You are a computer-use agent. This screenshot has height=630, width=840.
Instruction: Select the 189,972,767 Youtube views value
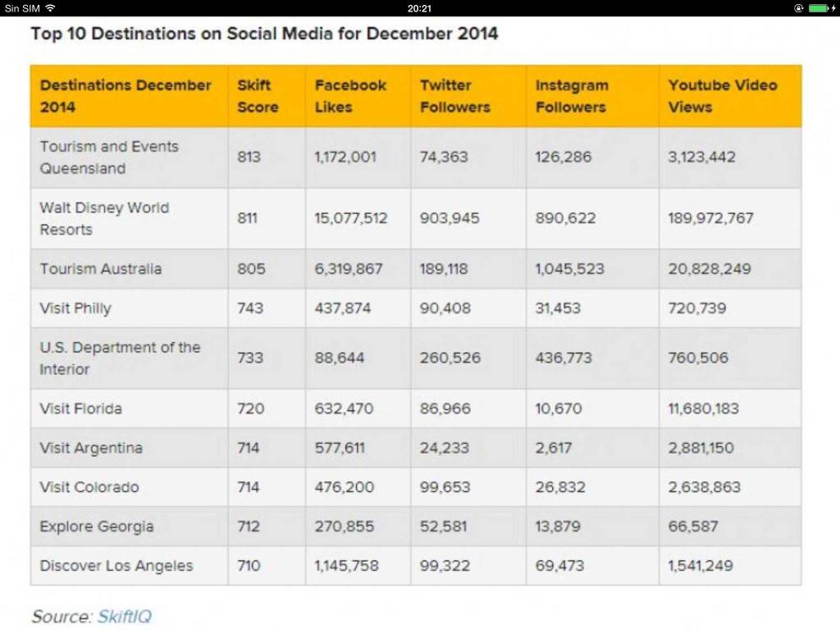tap(710, 218)
